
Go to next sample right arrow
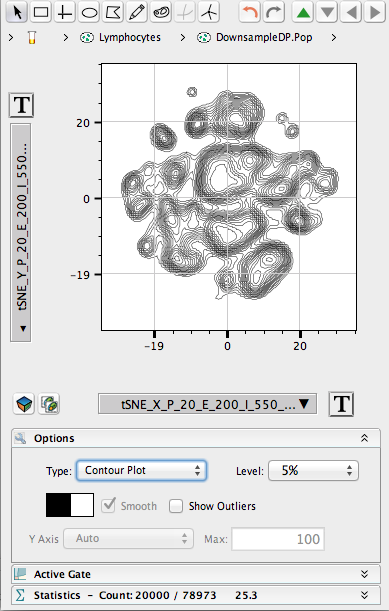[375, 12]
